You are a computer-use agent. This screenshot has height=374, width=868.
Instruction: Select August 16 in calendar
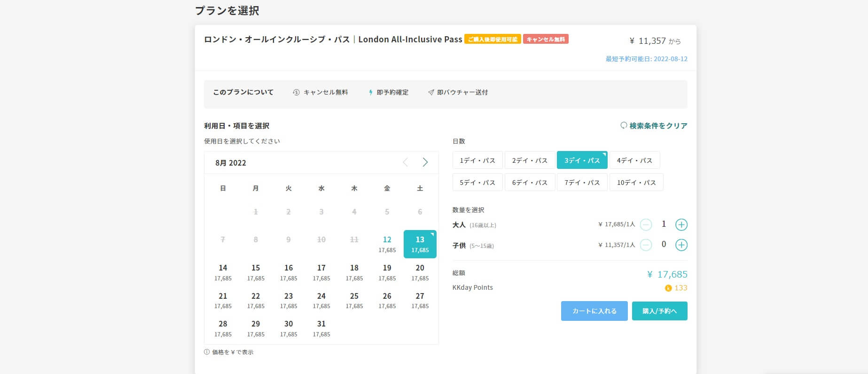click(x=289, y=272)
